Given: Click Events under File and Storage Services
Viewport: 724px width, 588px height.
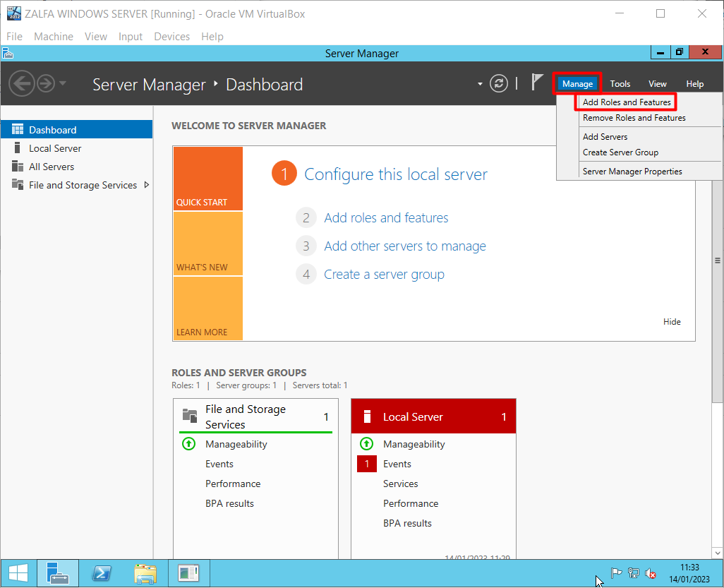Looking at the screenshot, I should [219, 464].
